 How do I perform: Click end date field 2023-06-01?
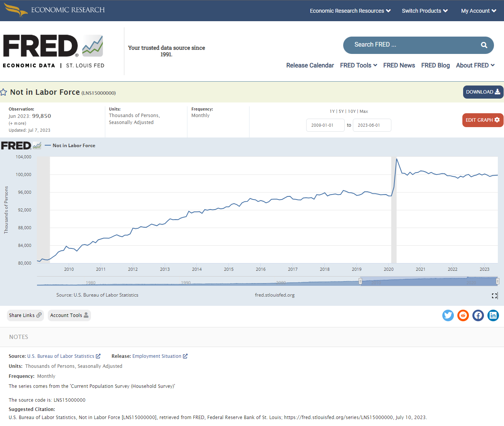[x=372, y=125]
